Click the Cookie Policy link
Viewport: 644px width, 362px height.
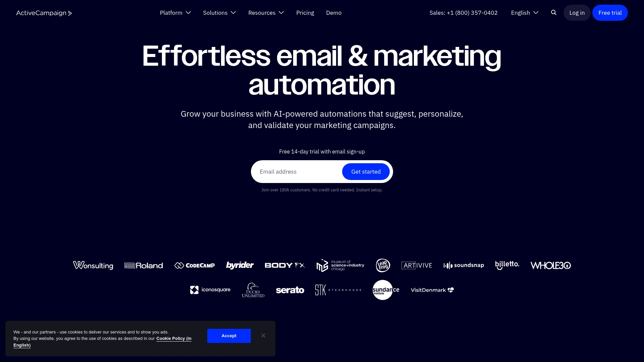(103, 342)
